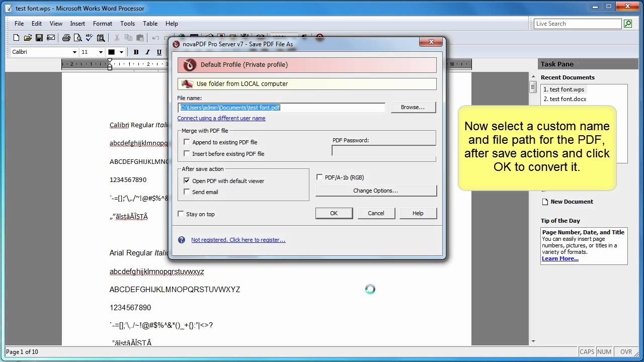Open the Table menu
Image resolution: width=644 pixels, height=362 pixels.
pyautogui.click(x=150, y=24)
